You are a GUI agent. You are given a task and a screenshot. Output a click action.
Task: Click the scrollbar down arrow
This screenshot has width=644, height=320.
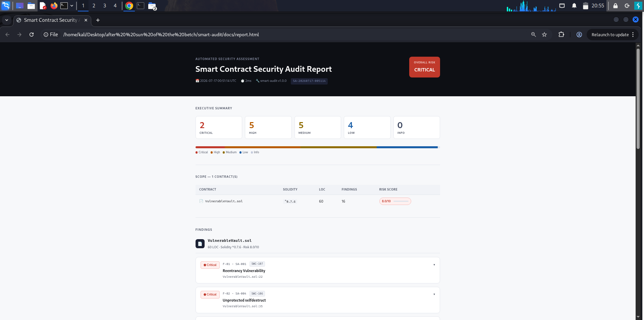(638, 317)
